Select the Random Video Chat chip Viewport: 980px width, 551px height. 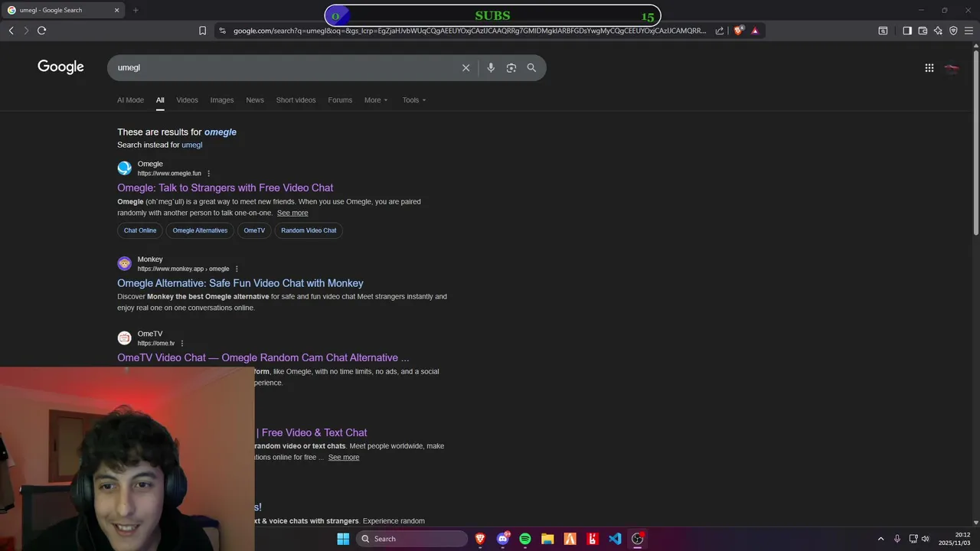click(x=309, y=230)
